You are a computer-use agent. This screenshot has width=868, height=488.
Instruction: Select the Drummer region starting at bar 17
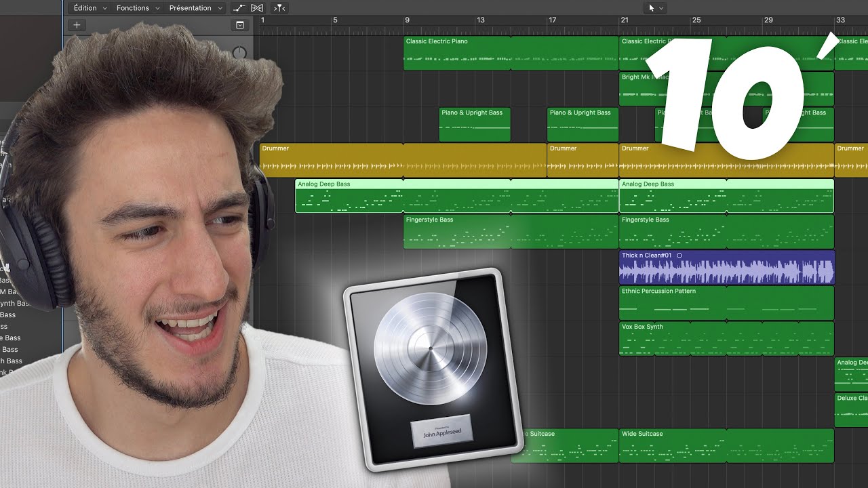coord(583,160)
